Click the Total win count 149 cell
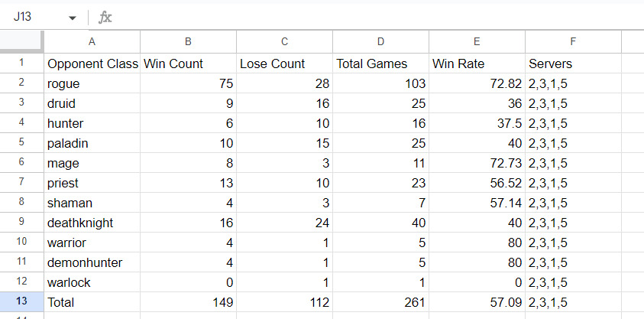This screenshot has height=319, width=644. (x=188, y=302)
